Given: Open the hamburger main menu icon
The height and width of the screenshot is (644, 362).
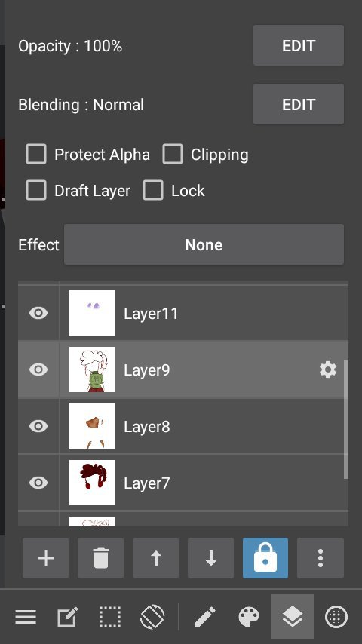Looking at the screenshot, I should (26, 617).
